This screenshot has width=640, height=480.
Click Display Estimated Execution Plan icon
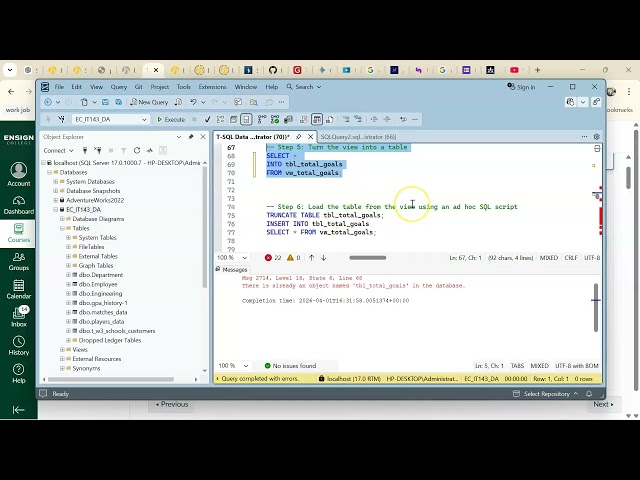(x=220, y=119)
